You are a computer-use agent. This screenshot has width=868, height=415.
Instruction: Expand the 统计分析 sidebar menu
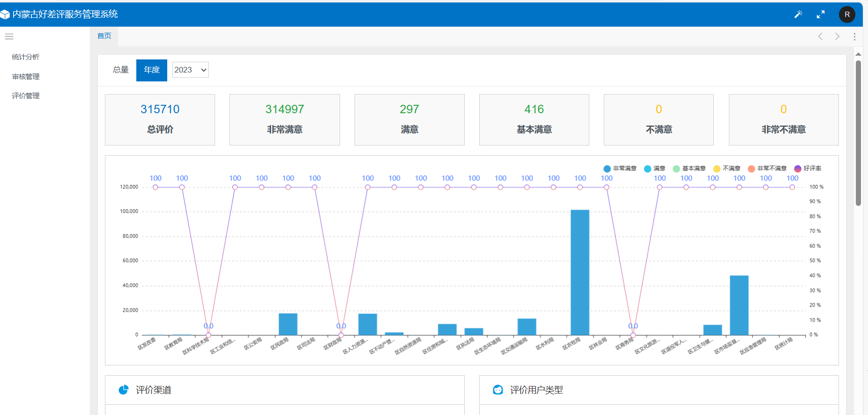pos(26,57)
